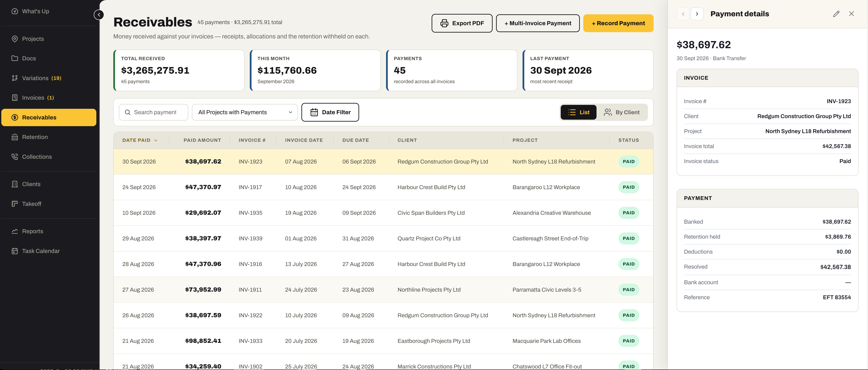This screenshot has height=370, width=868.
Task: Click 24 Sept 2026 date paid cell
Action: coord(139,187)
